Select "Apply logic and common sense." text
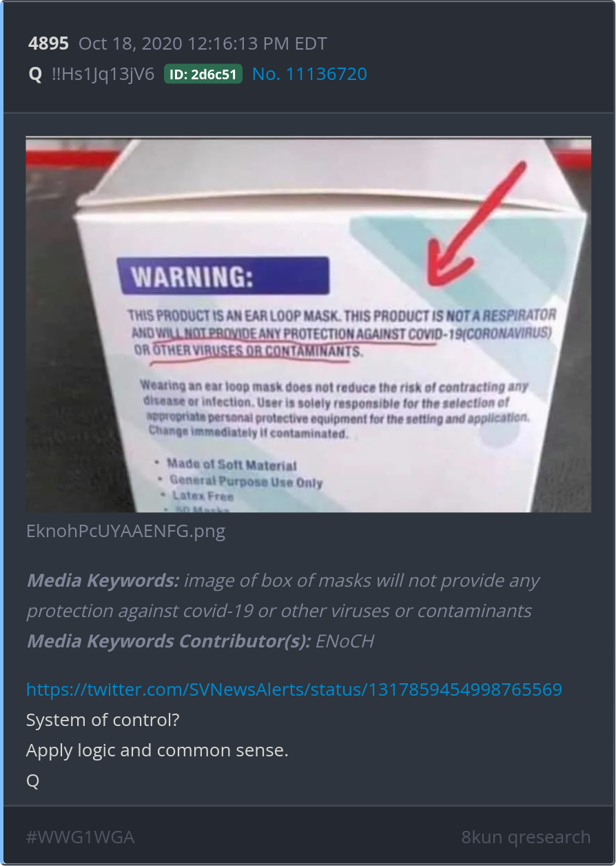 pos(157,750)
